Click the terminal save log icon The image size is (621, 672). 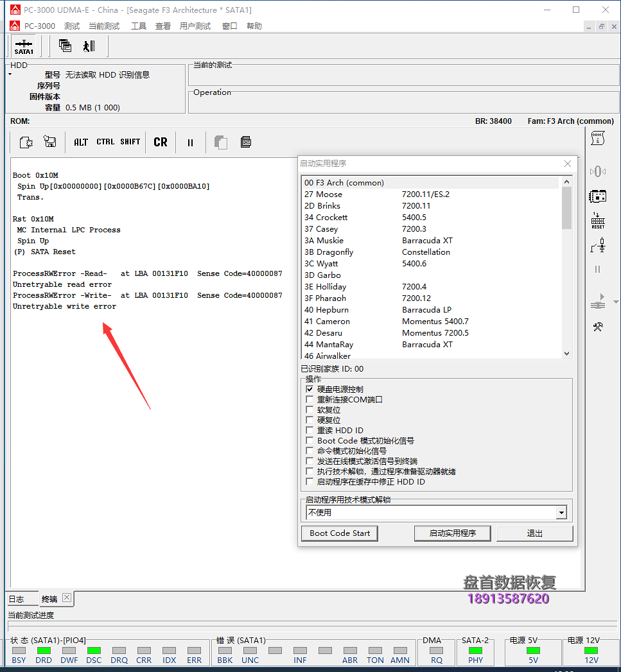coord(49,141)
